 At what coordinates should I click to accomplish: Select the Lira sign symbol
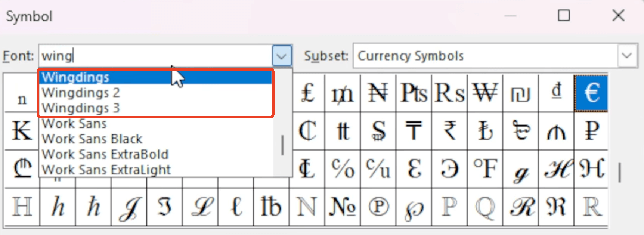click(x=308, y=93)
